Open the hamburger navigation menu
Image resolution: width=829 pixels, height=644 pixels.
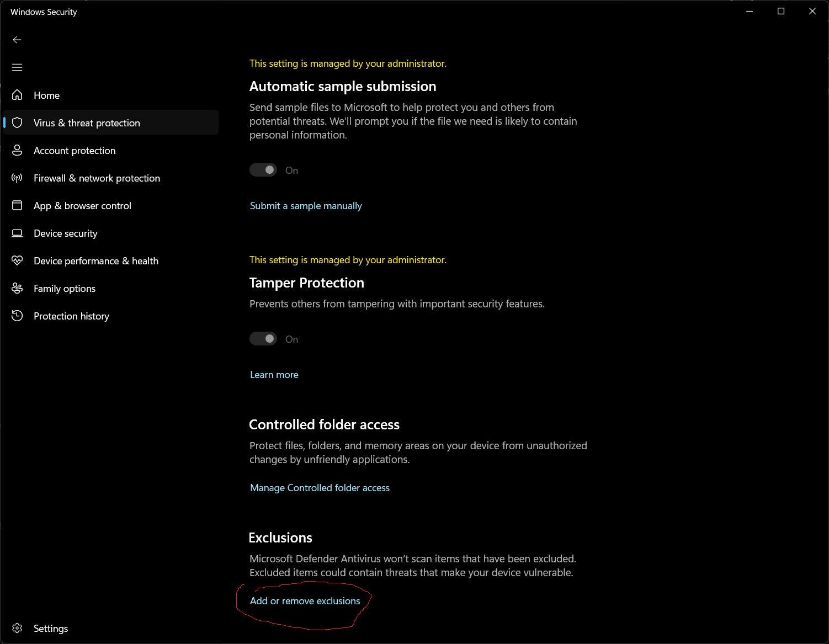pos(17,67)
